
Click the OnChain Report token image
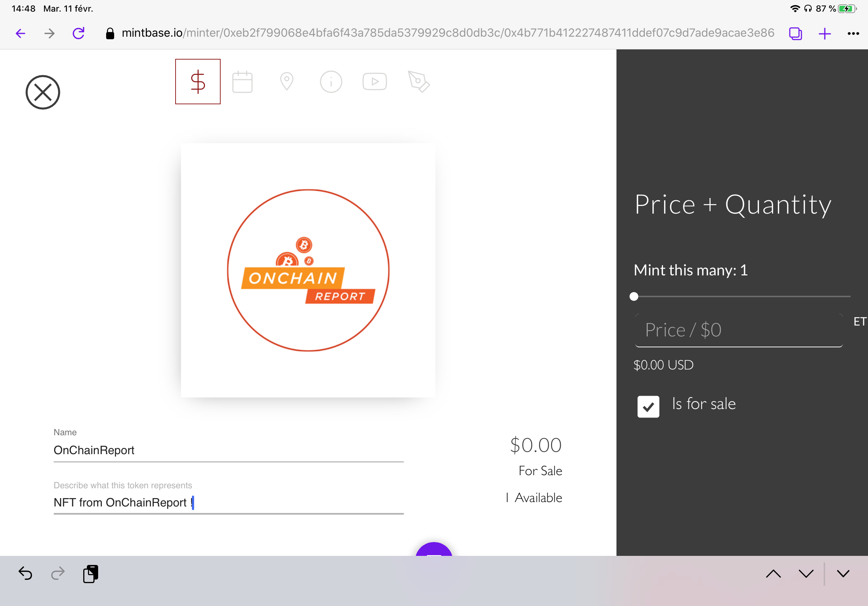(x=308, y=270)
